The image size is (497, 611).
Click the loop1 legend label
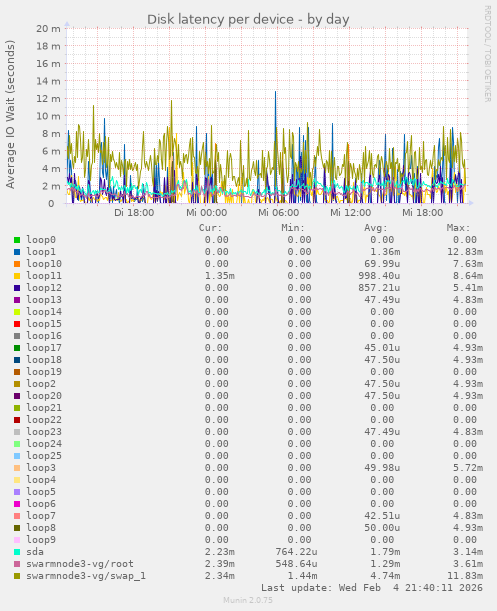click(41, 252)
